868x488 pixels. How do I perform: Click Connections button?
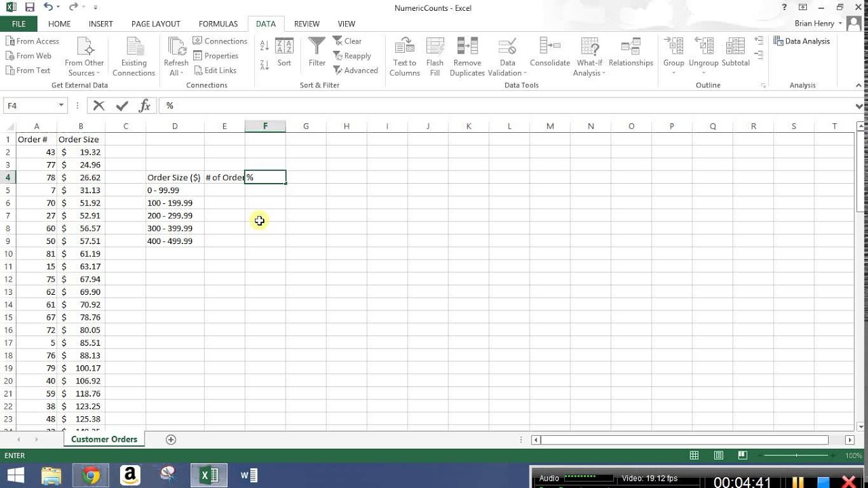pos(220,41)
